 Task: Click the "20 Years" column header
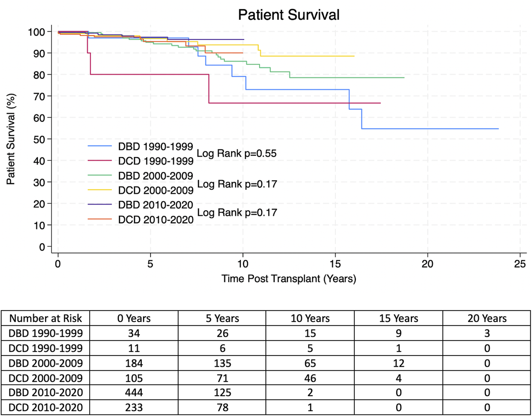(x=487, y=318)
